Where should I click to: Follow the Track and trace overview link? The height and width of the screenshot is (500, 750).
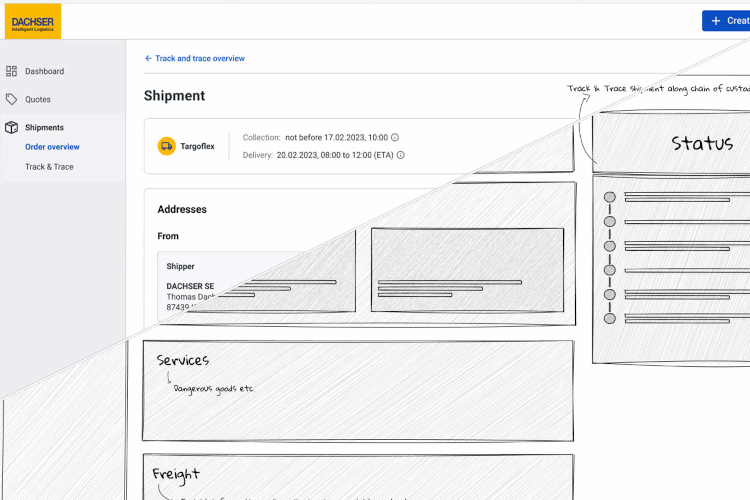[200, 58]
